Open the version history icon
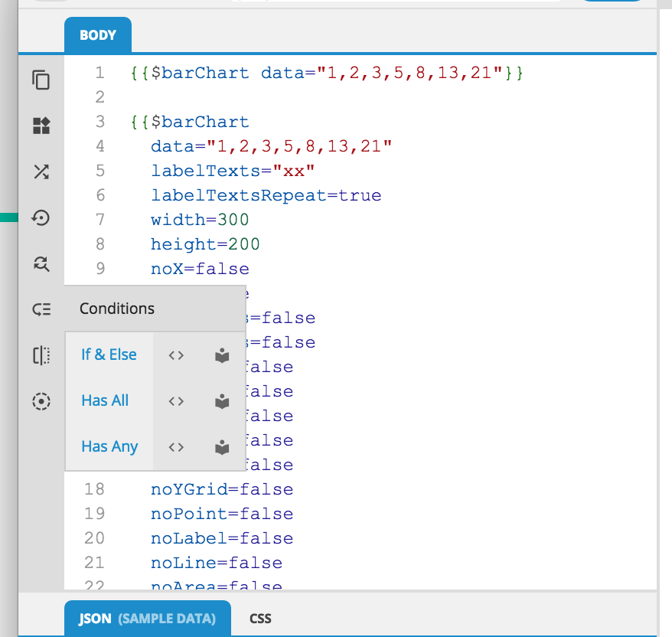This screenshot has width=672, height=637. point(41,217)
